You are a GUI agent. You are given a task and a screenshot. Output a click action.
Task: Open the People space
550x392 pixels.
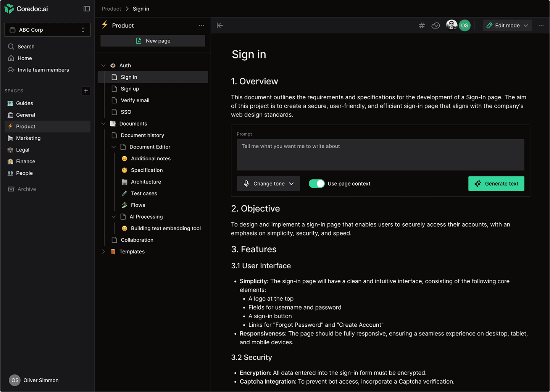(x=47, y=173)
